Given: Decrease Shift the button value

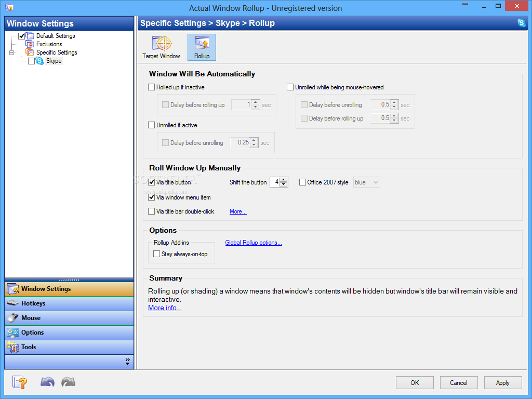Looking at the screenshot, I should pos(284,184).
